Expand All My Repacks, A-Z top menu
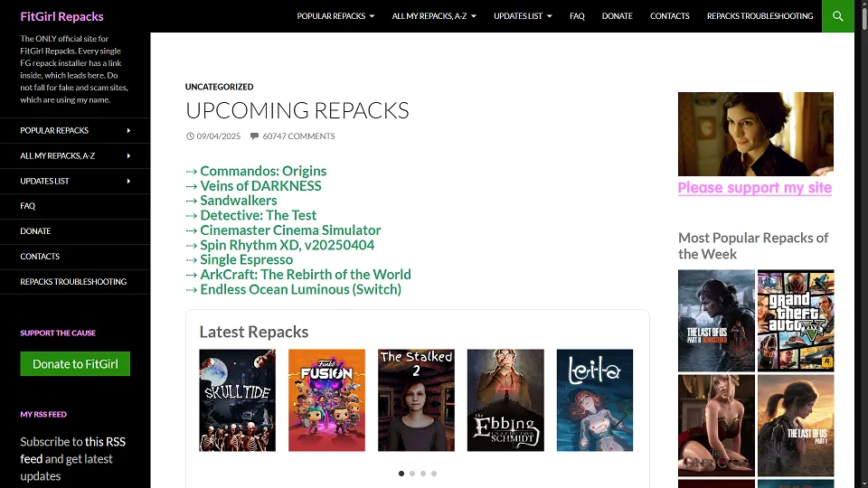Viewport: 868px width, 488px height. pyautogui.click(x=434, y=16)
